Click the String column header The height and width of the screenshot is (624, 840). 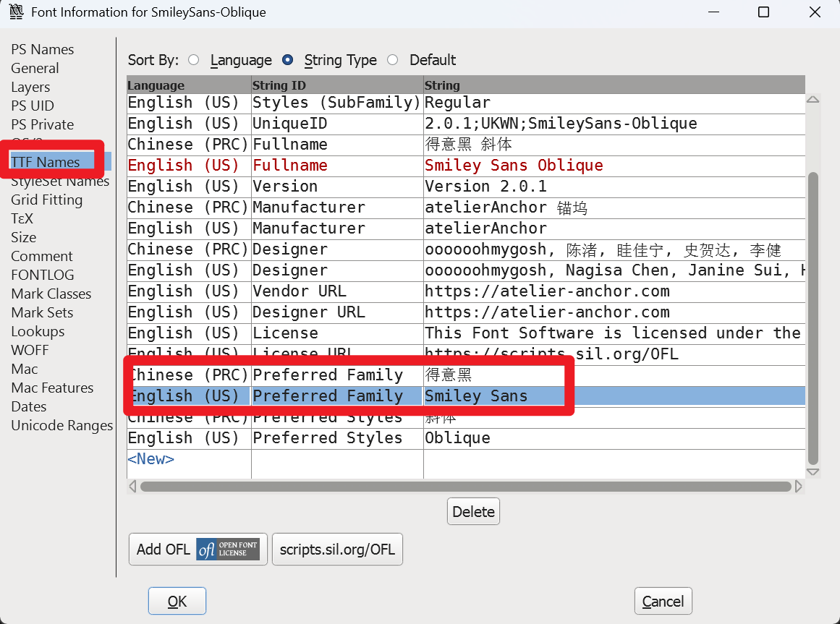(614, 85)
